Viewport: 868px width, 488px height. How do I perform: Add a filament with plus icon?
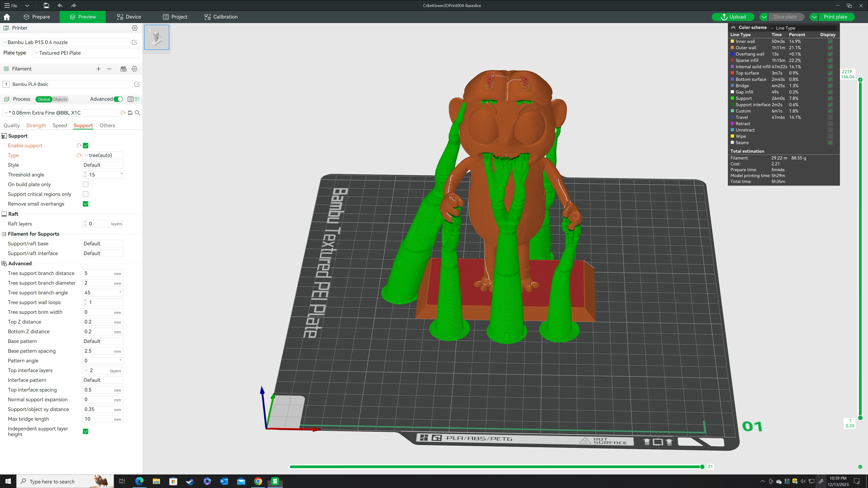98,69
